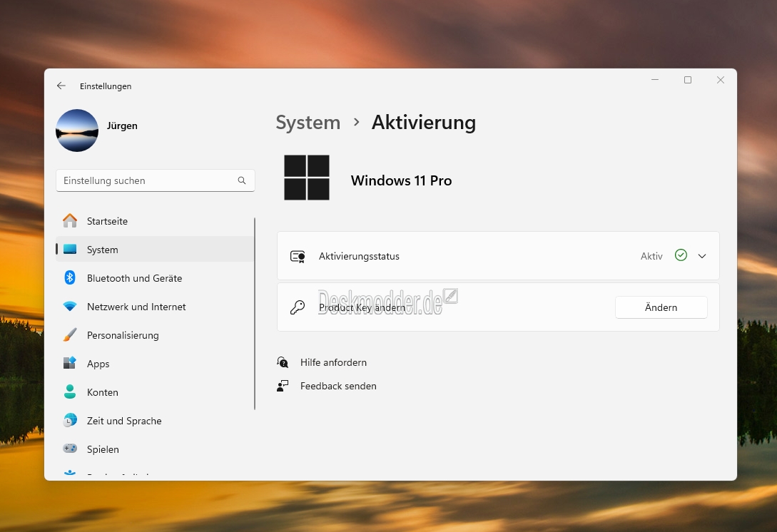Click the Windows logo icon
This screenshot has width=777, height=532.
pyautogui.click(x=307, y=178)
